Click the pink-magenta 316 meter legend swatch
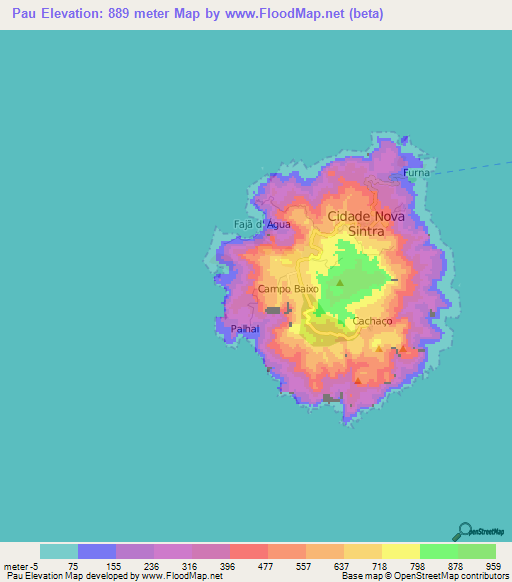Image resolution: width=512 pixels, height=582 pixels. tap(211, 552)
